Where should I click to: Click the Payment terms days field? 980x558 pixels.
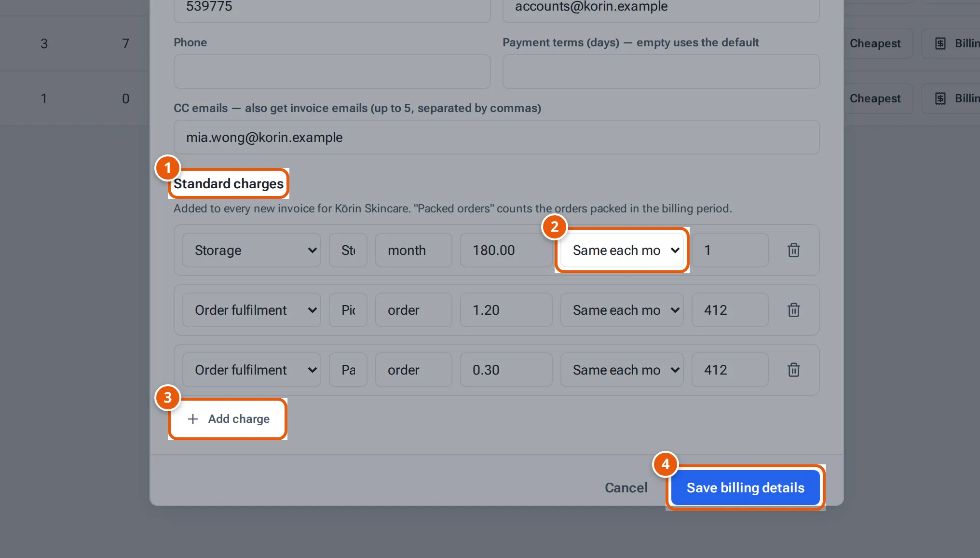[661, 71]
